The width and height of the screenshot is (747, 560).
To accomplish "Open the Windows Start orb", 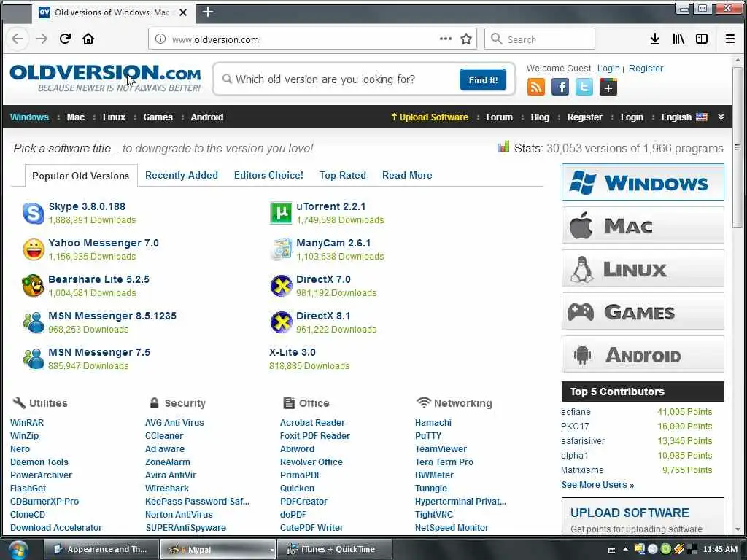I will pos(18,550).
